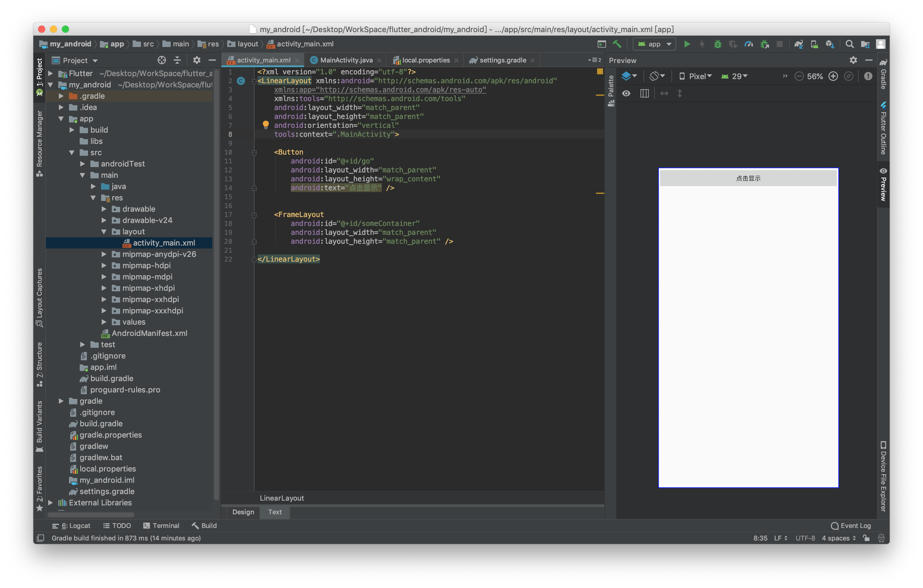Open the API level 29 dropdown
Viewport: 923px width, 588px height.
coord(734,76)
